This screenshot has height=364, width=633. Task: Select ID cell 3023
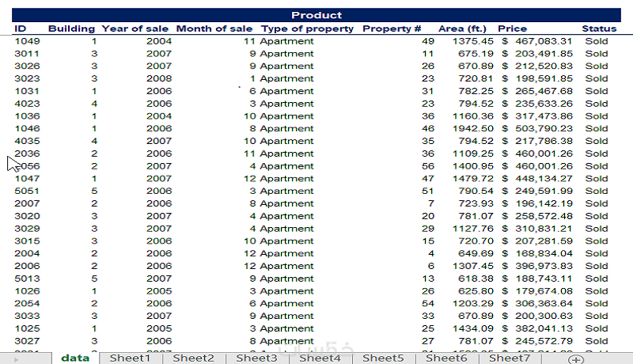(27, 78)
